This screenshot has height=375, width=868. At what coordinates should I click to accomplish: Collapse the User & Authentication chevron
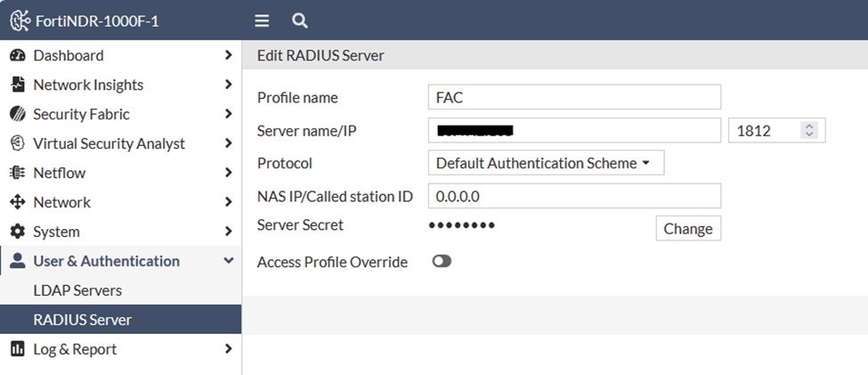(228, 260)
